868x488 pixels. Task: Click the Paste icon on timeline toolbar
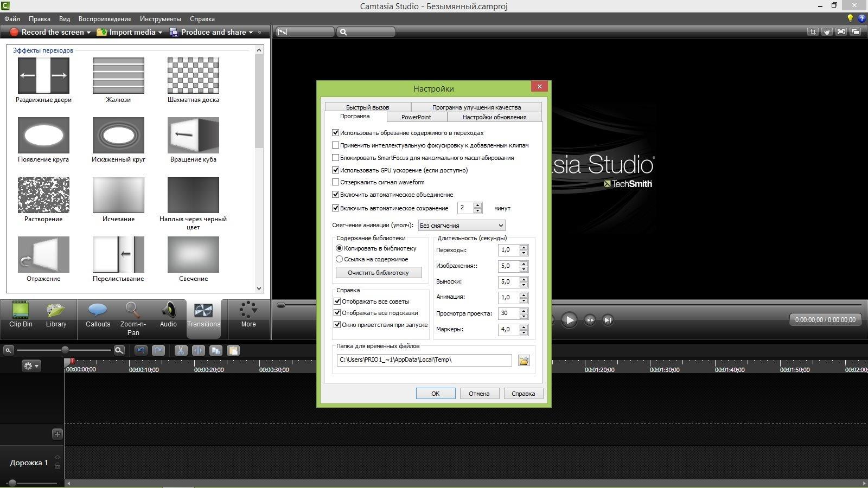pyautogui.click(x=233, y=350)
